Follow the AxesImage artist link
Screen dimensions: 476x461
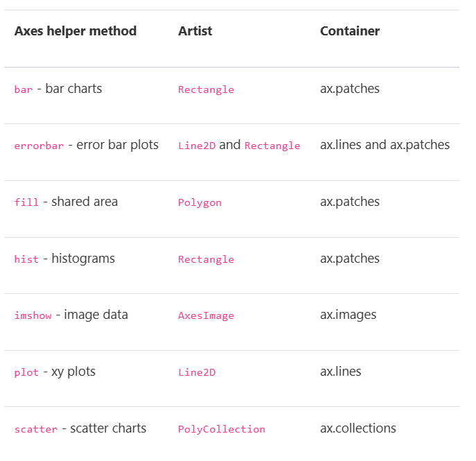pos(206,316)
